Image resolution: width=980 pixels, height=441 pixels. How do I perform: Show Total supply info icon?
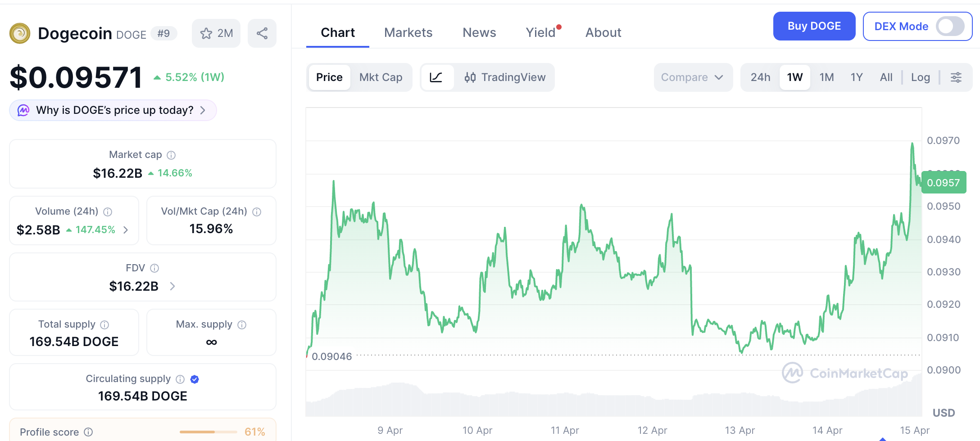click(x=104, y=325)
